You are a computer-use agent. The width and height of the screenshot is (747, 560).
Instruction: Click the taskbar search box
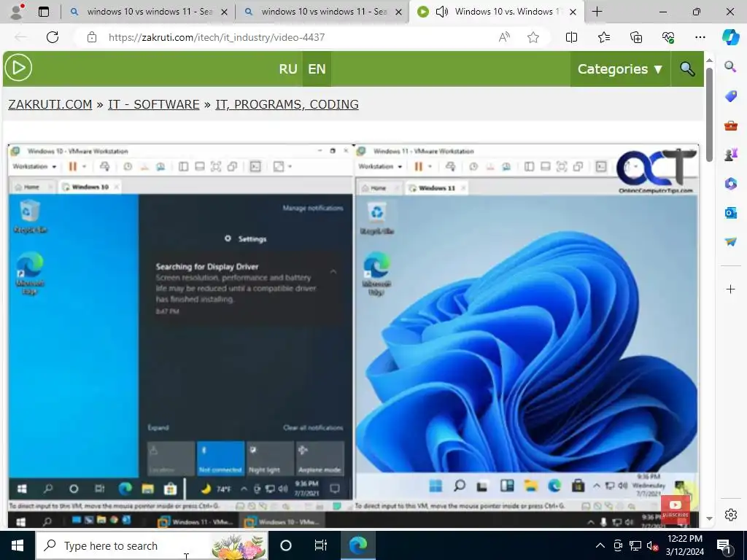point(152,545)
